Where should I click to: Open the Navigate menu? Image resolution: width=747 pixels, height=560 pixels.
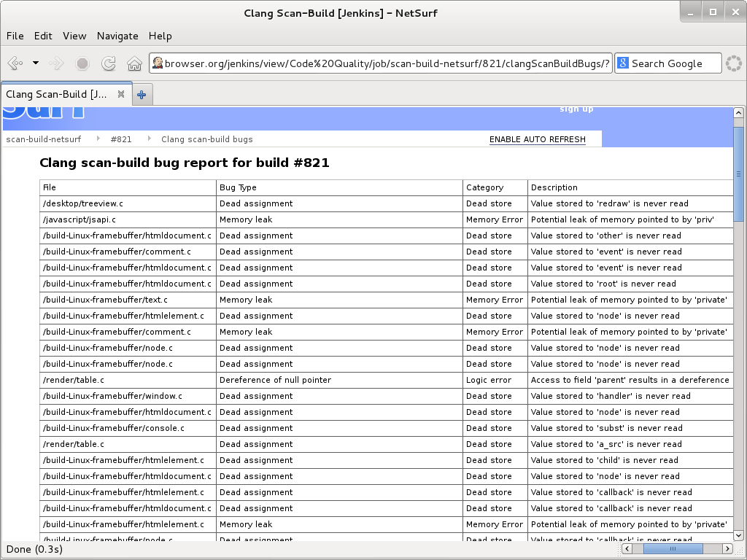click(x=117, y=36)
